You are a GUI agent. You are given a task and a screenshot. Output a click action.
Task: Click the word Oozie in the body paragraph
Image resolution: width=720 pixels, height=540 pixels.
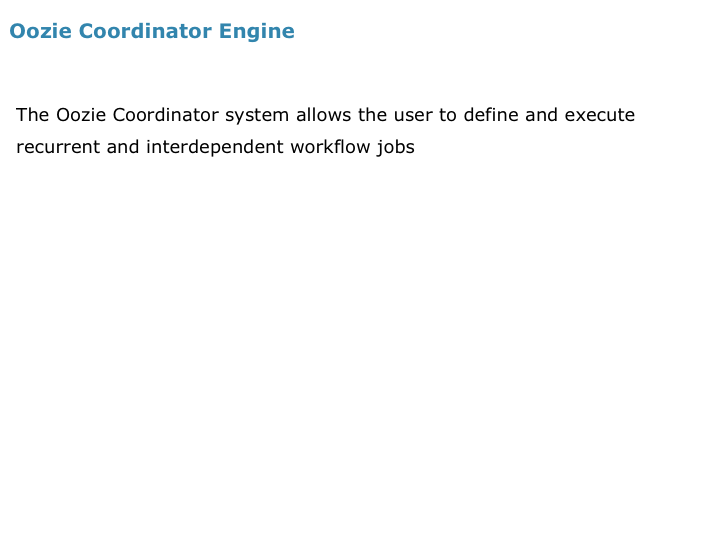click(x=81, y=115)
